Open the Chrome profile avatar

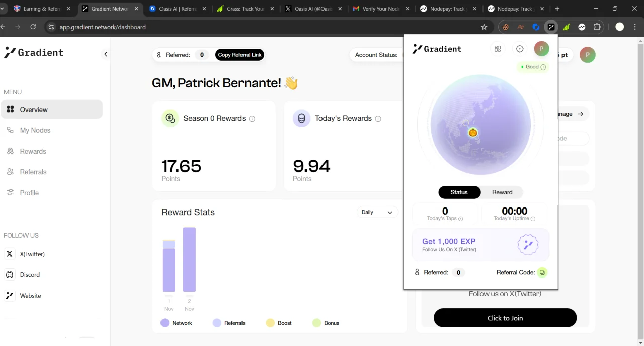[620, 27]
